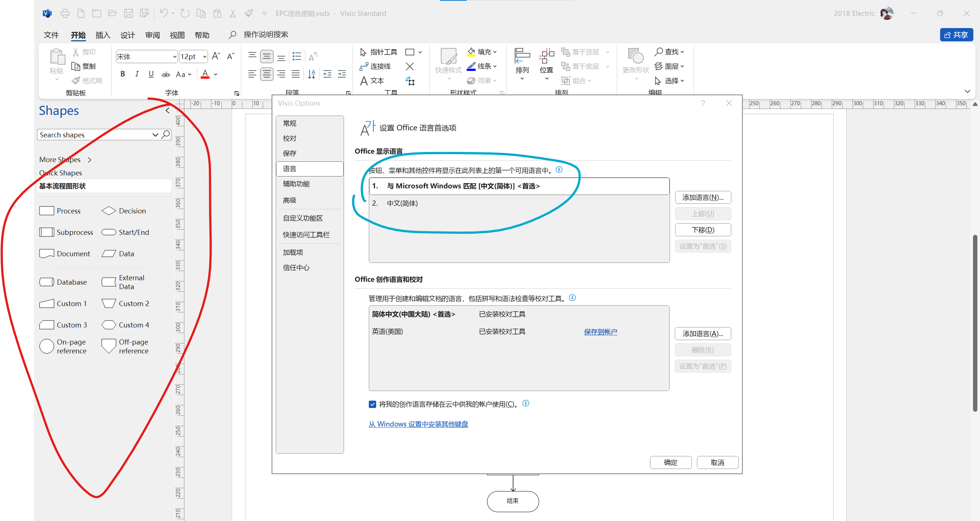Screen dimensions: 980x521
Task: Select 校对 in Visio Options sidebar
Action: tap(310, 138)
